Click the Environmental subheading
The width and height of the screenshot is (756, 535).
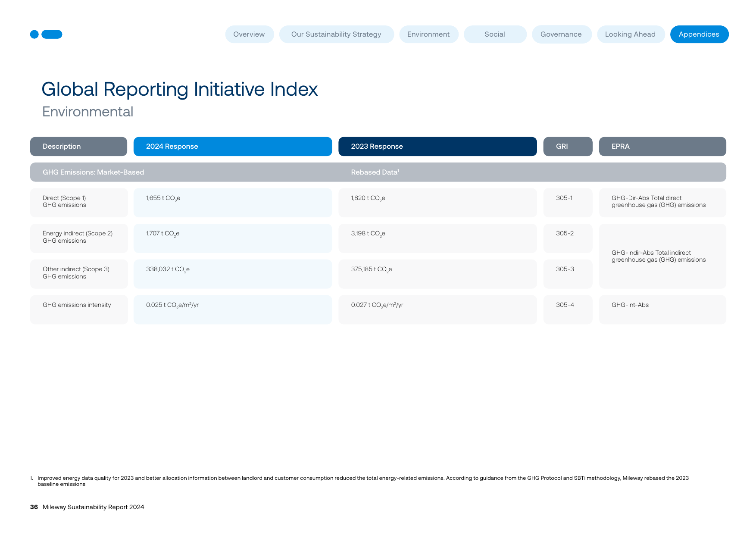(88, 112)
